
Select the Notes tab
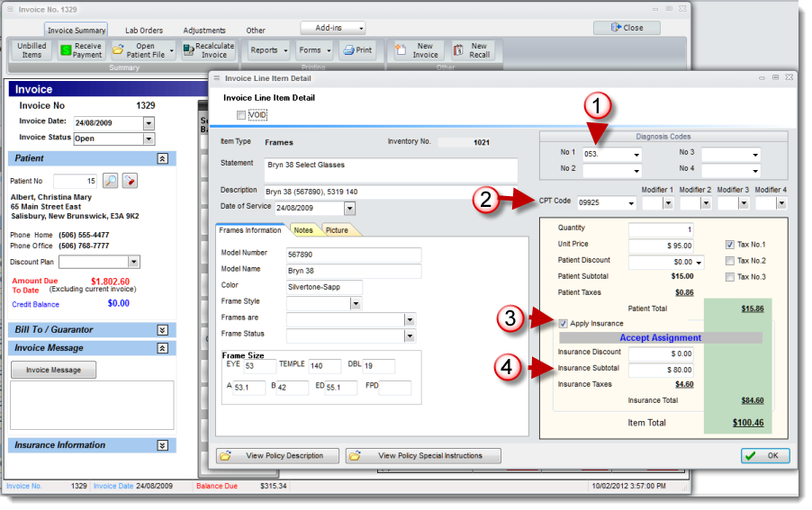tap(303, 230)
